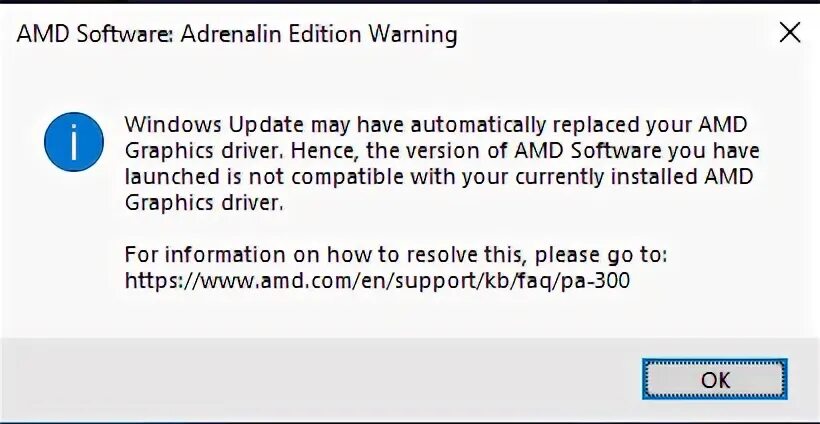Click the blue information icon
This screenshot has height=424, width=820.
coord(74,143)
